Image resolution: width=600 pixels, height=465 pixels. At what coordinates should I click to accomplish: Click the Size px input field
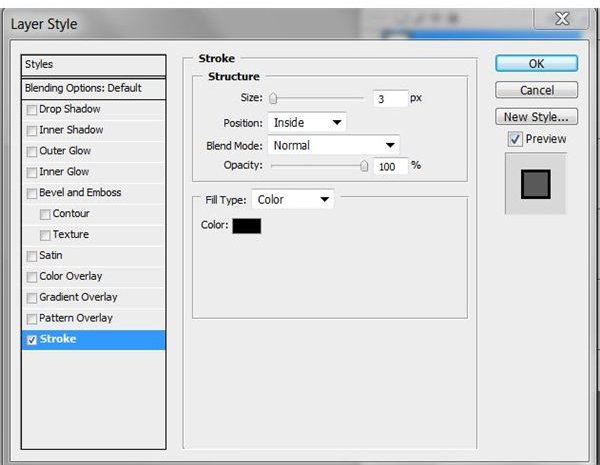tap(390, 99)
